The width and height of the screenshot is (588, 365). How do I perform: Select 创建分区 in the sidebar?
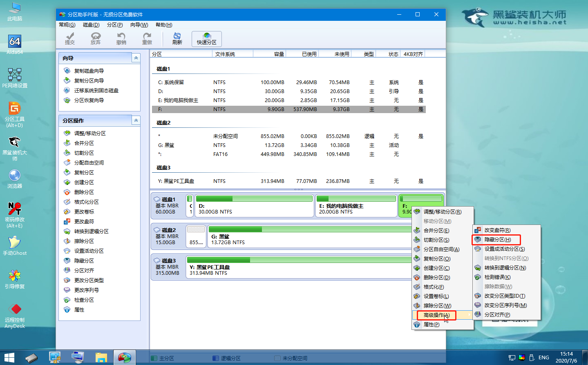[x=84, y=182]
